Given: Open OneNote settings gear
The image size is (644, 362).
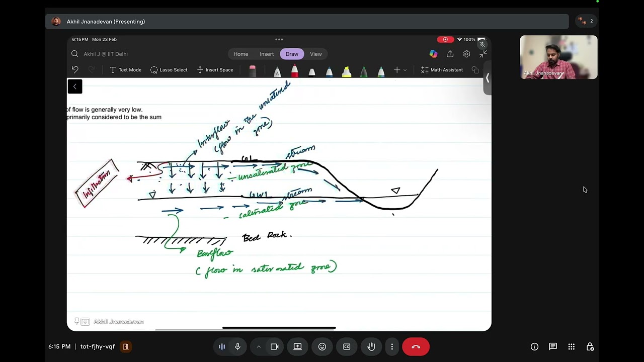Looking at the screenshot, I should 466,54.
